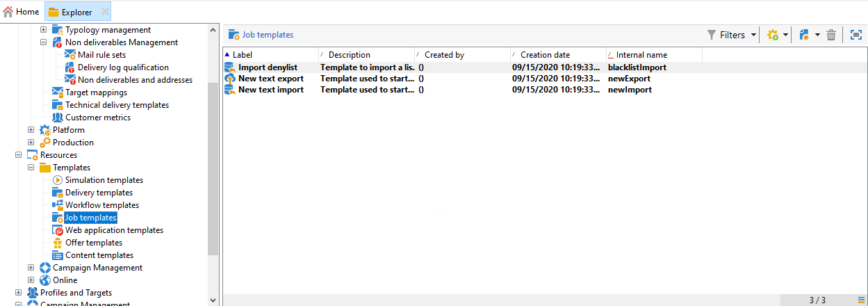Click the Offer templates gift icon
Image resolution: width=868 pixels, height=306 pixels.
pyautogui.click(x=58, y=243)
